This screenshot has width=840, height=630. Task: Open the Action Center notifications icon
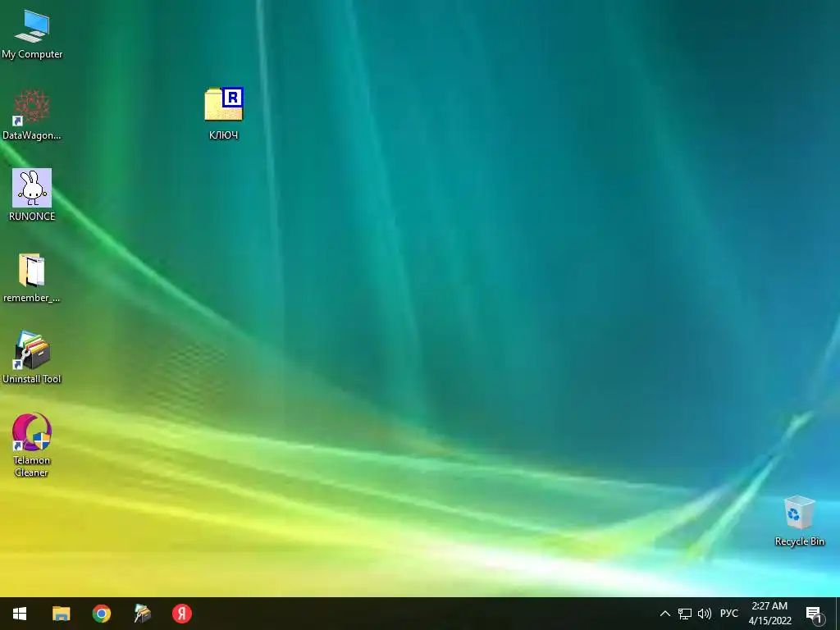[x=815, y=614]
